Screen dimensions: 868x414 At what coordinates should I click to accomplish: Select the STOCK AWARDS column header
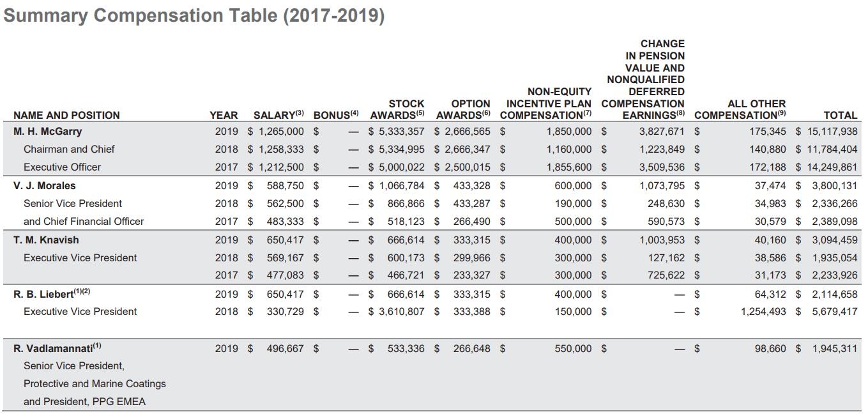pos(397,109)
